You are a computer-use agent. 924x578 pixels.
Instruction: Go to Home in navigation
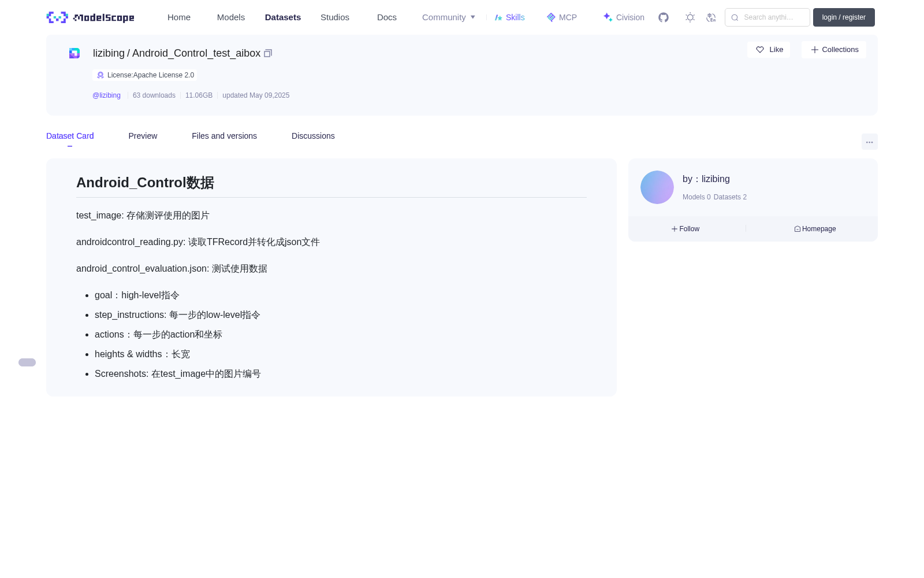[179, 17]
